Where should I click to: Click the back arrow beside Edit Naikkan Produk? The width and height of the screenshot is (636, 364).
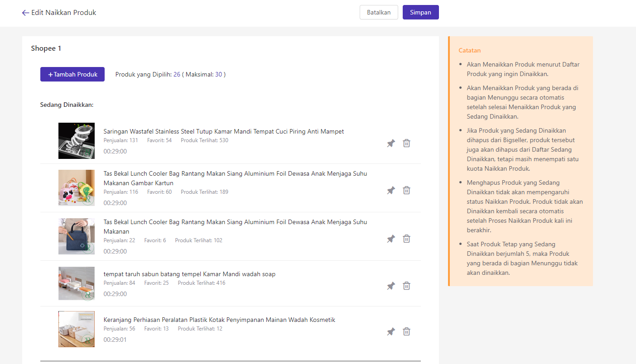[25, 13]
